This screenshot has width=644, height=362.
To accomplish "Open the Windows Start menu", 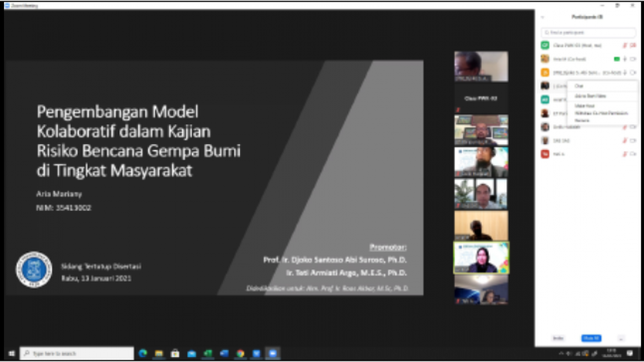I will (12, 353).
